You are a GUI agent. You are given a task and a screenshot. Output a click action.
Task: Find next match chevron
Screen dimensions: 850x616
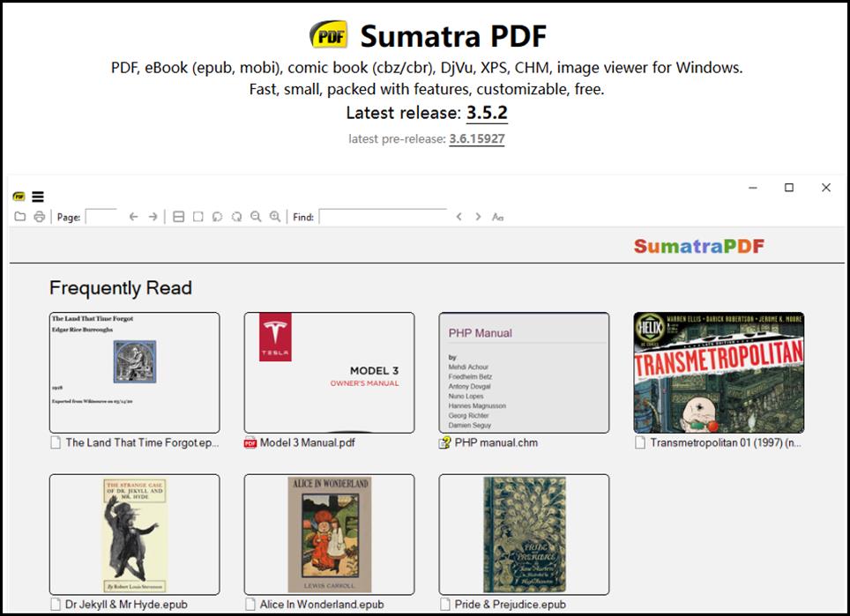[x=478, y=217]
